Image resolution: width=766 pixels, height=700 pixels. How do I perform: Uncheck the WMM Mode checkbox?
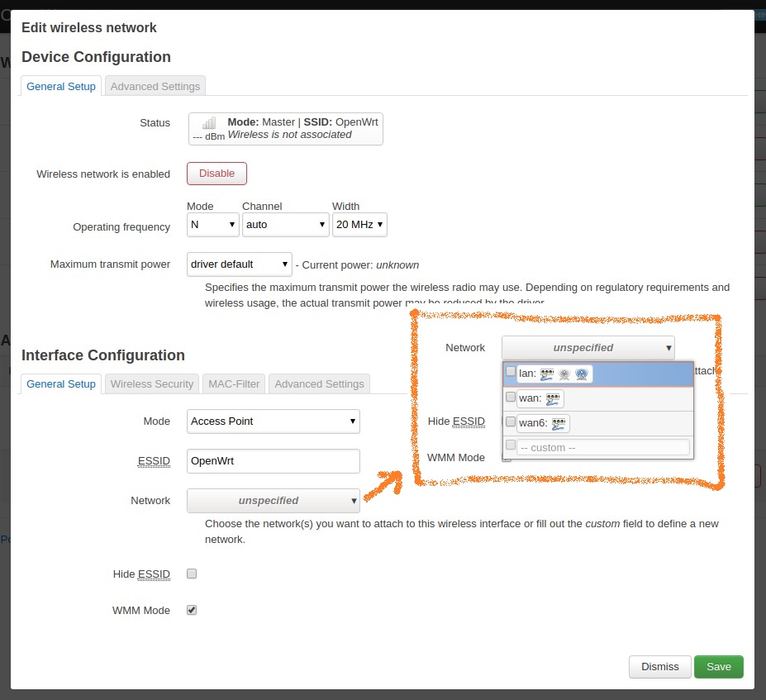(x=192, y=610)
